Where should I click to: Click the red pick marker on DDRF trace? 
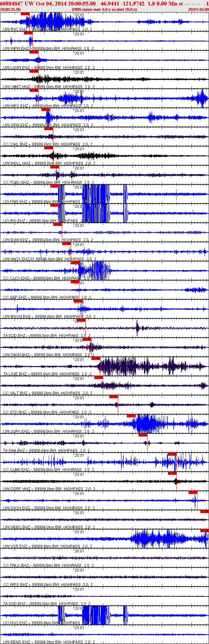(x=172, y=473)
